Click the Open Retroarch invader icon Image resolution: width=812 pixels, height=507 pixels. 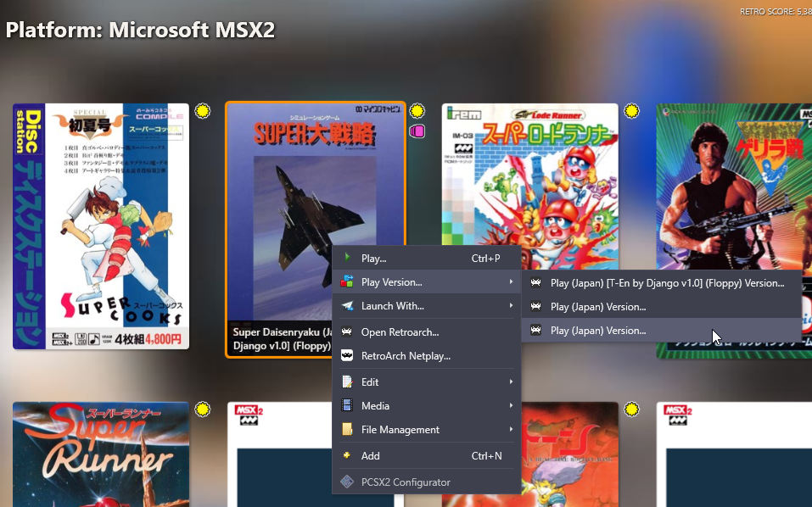(347, 331)
